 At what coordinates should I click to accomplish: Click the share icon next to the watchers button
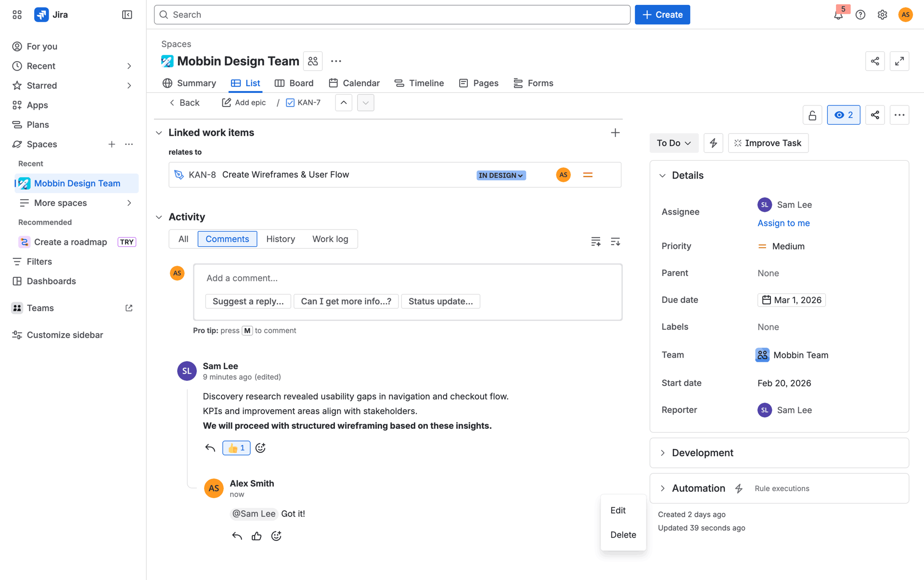(875, 115)
